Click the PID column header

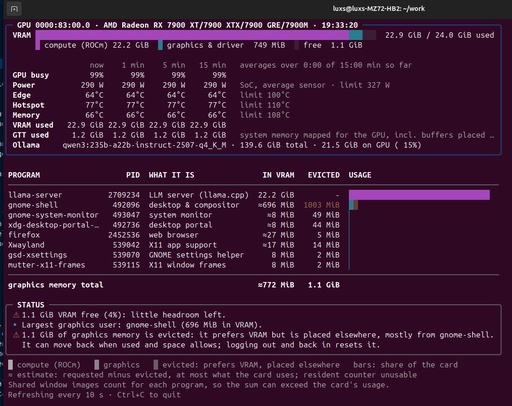pyautogui.click(x=133, y=175)
